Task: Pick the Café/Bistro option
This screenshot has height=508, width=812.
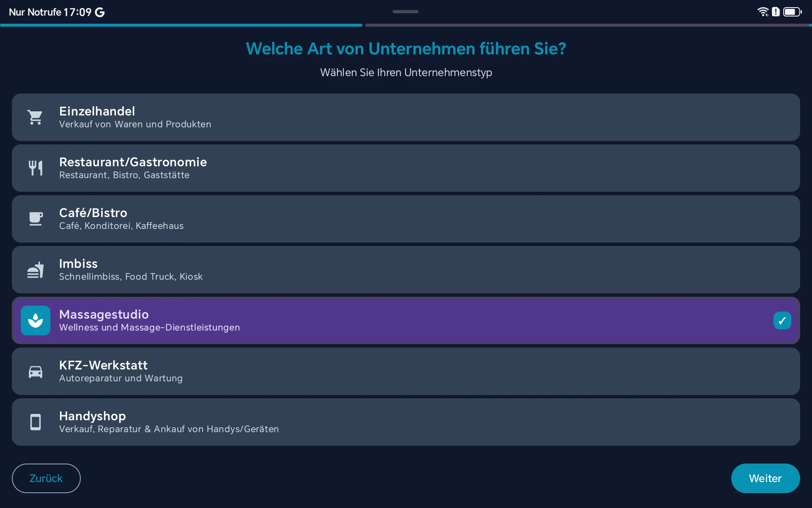Action: tap(406, 219)
